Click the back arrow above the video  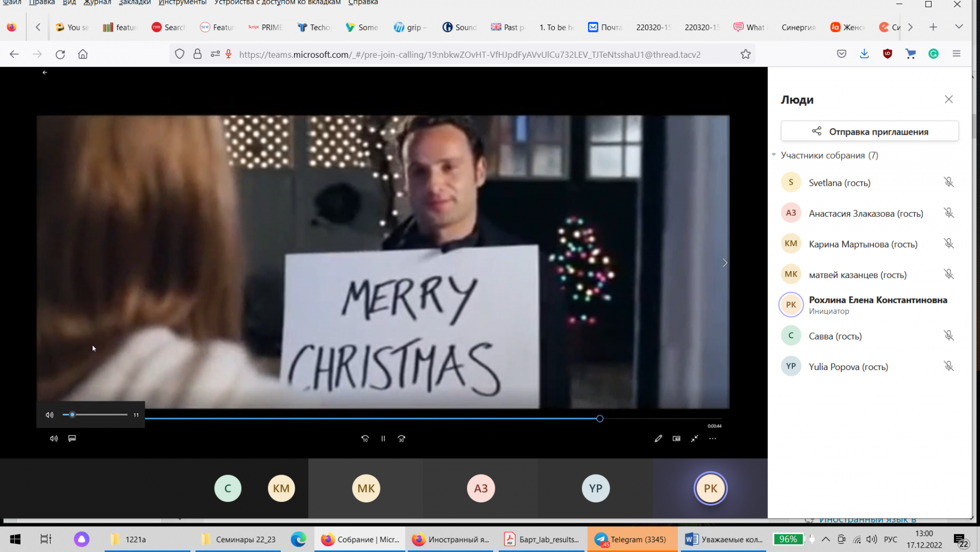(x=45, y=72)
